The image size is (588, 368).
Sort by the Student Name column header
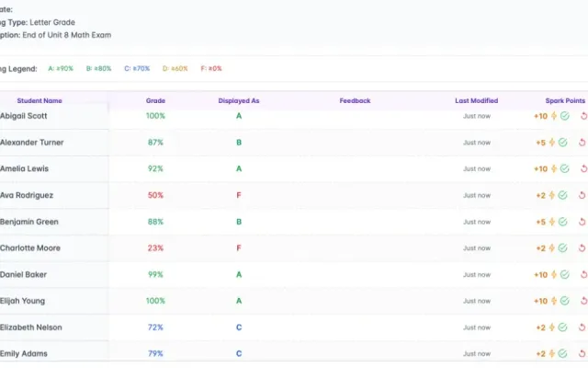(x=40, y=100)
